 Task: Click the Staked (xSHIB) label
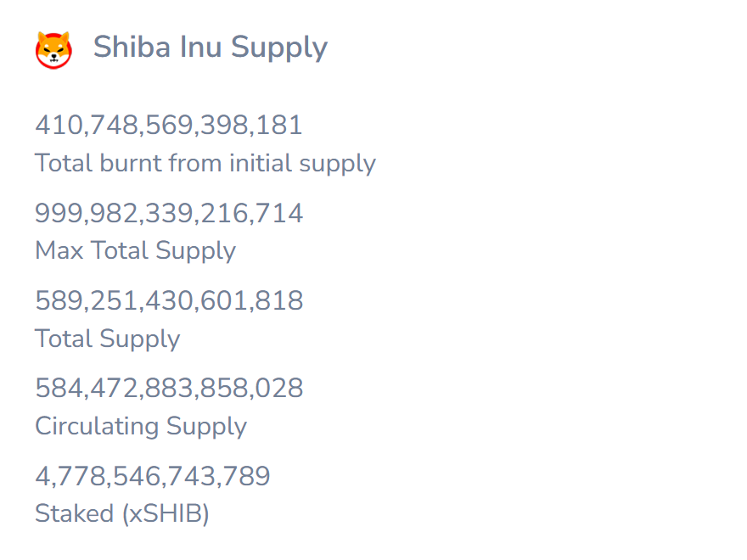pyautogui.click(x=122, y=514)
